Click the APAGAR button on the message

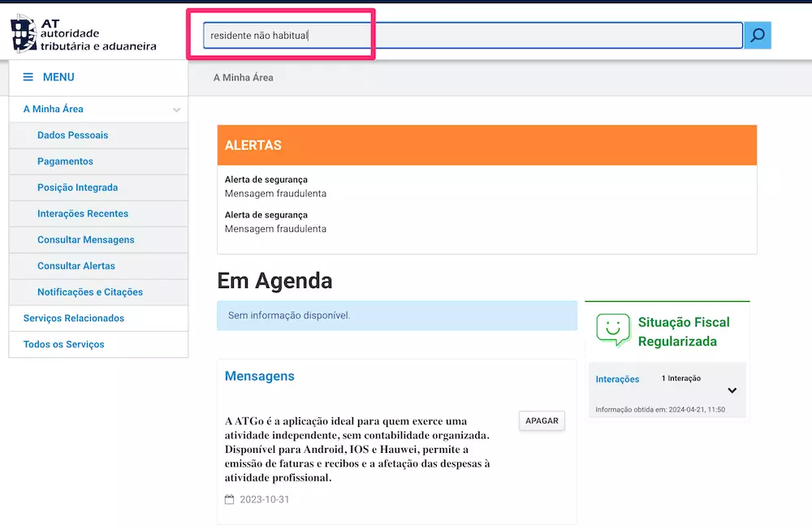click(542, 420)
